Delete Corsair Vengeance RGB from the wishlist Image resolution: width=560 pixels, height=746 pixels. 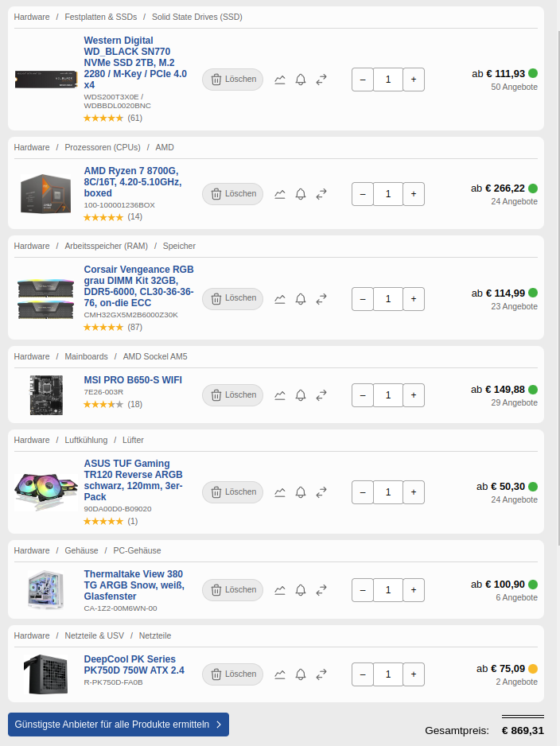232,299
